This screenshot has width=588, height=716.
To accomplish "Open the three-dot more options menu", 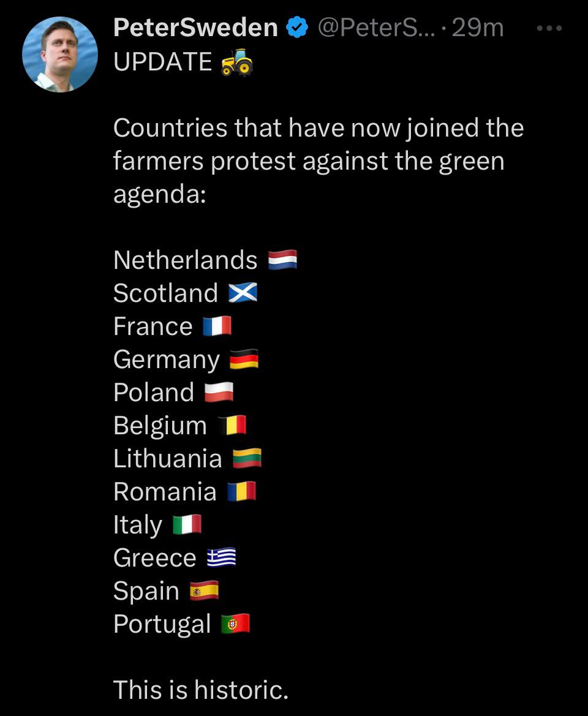I will (x=549, y=28).
